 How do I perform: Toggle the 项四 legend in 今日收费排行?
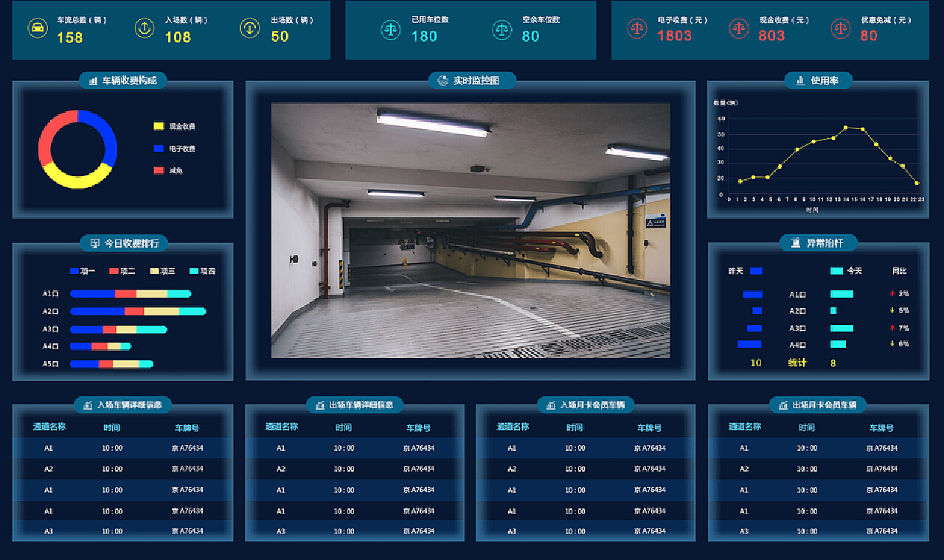click(202, 271)
